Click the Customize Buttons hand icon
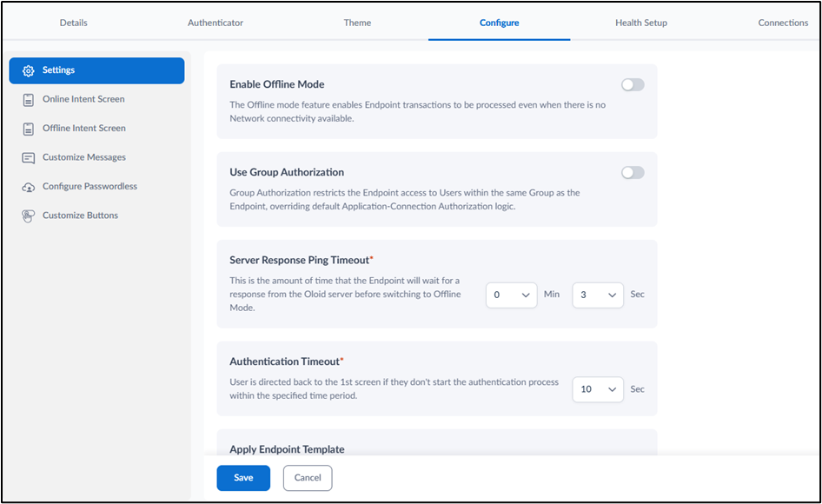The height and width of the screenshot is (504, 822). click(x=29, y=216)
